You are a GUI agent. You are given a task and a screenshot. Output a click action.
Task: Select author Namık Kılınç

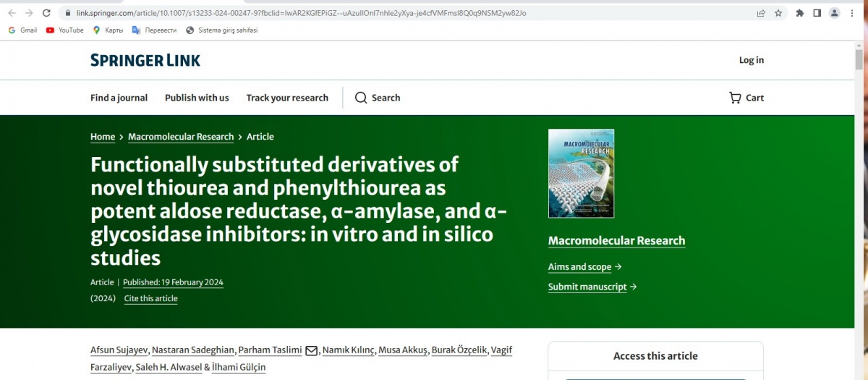[x=349, y=350]
